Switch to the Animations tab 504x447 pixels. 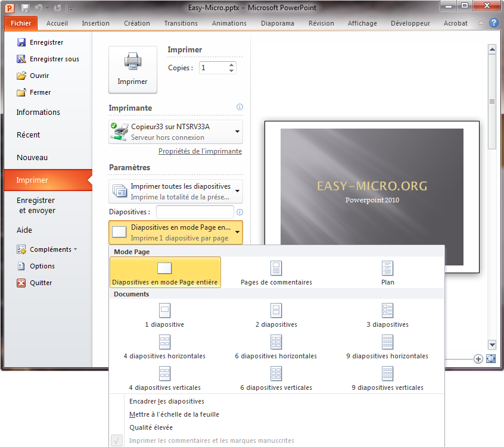pos(229,23)
